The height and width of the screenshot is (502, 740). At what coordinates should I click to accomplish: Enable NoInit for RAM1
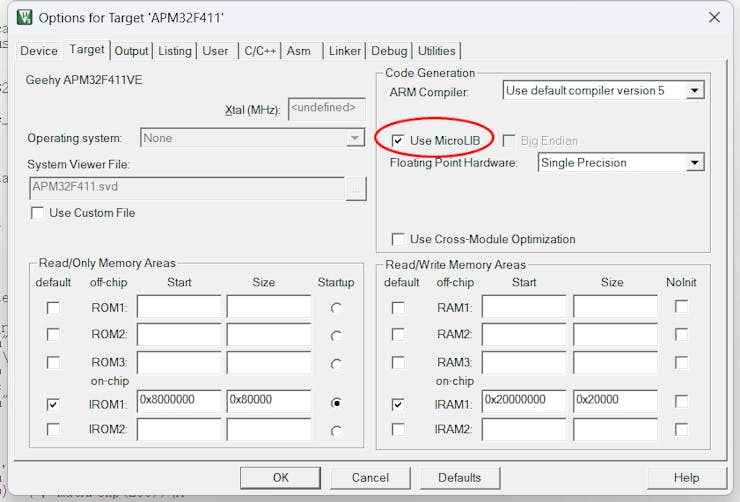(681, 306)
